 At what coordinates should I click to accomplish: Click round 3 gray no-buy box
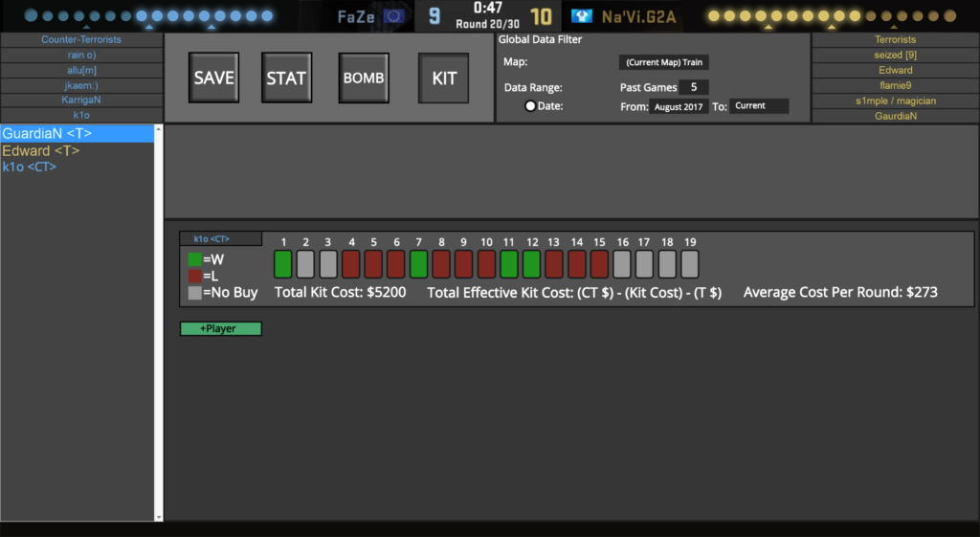coord(328,264)
